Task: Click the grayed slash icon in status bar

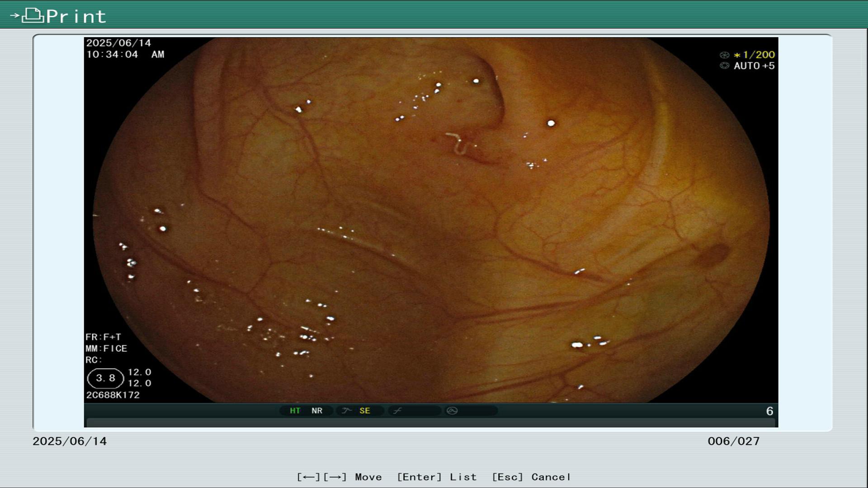Action: coord(397,411)
